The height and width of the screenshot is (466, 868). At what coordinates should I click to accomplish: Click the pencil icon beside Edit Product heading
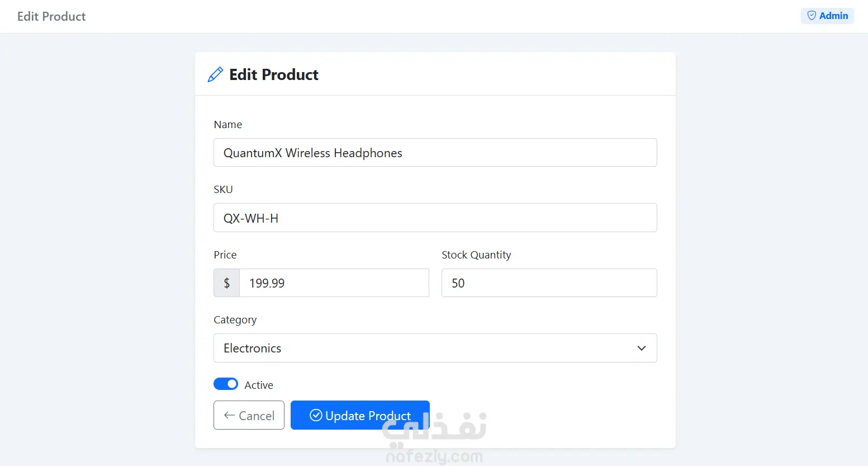(x=215, y=74)
